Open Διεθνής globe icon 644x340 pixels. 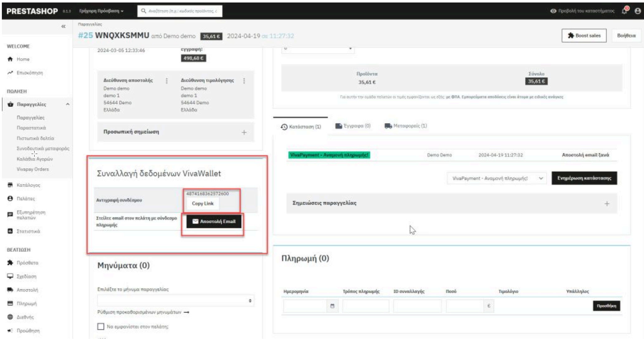[10, 317]
